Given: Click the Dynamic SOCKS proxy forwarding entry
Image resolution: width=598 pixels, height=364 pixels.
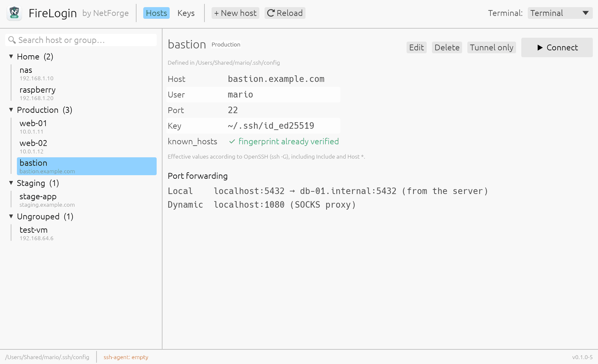Looking at the screenshot, I should pos(262,205).
